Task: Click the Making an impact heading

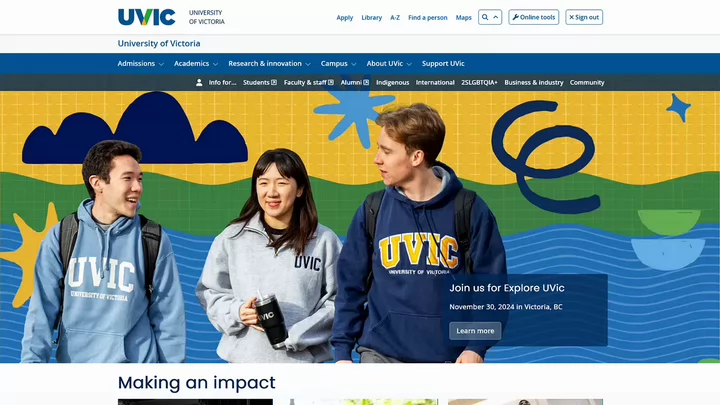Action: (x=197, y=382)
